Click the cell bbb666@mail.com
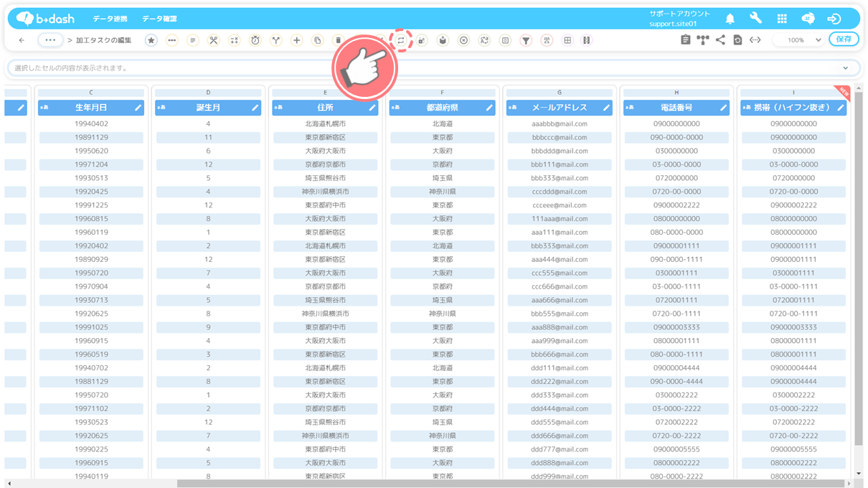The image size is (868, 488). 560,355
